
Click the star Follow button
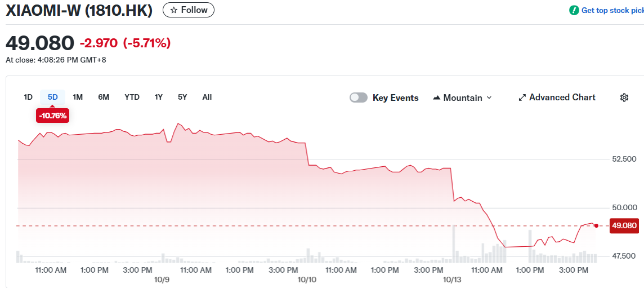click(189, 10)
